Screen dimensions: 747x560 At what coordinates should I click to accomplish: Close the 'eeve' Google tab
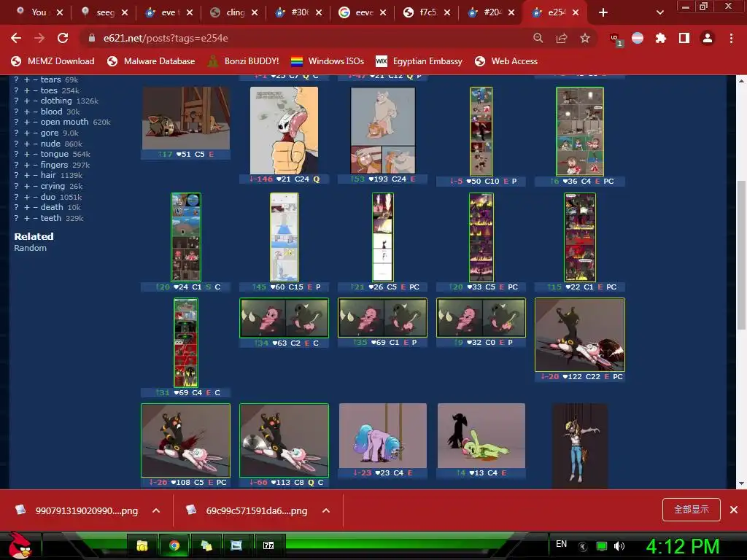(x=383, y=12)
